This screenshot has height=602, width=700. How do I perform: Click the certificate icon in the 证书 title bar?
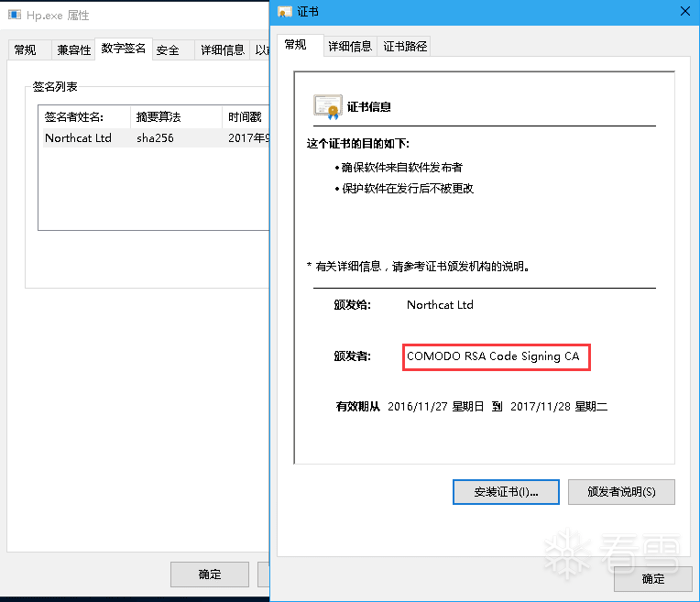284,12
